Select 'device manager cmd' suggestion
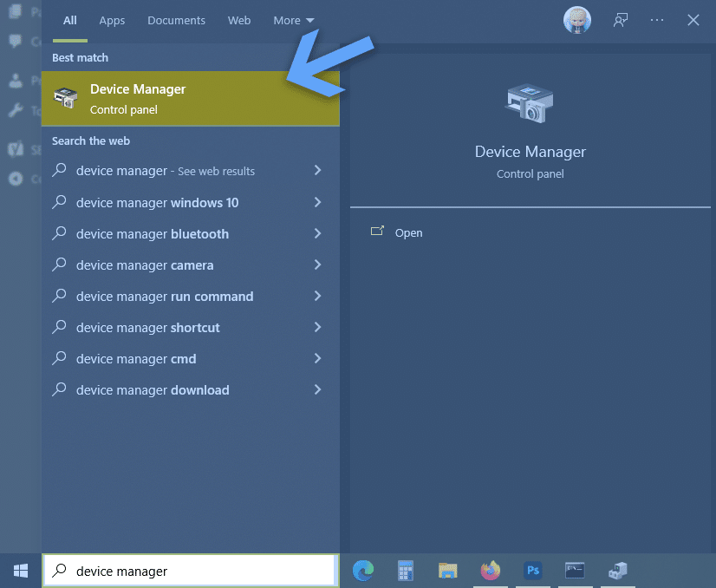716x588 pixels. coord(191,359)
